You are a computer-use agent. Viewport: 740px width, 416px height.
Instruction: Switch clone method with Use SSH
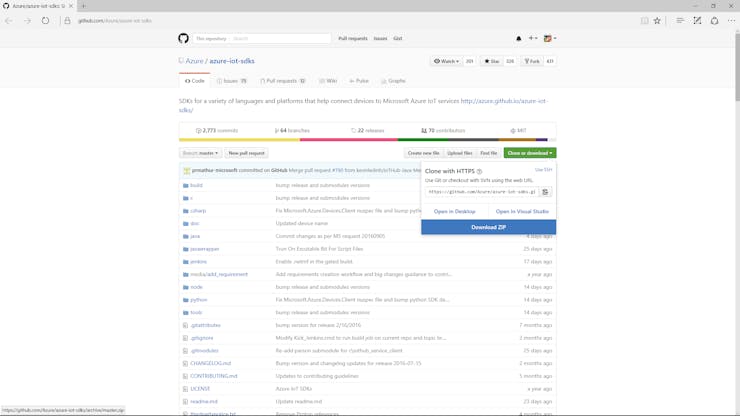click(x=543, y=170)
